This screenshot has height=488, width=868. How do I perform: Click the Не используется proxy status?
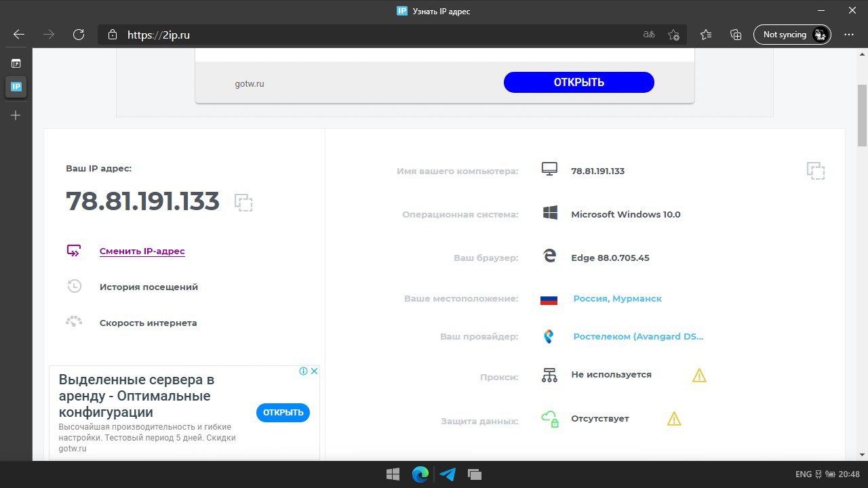tap(611, 375)
